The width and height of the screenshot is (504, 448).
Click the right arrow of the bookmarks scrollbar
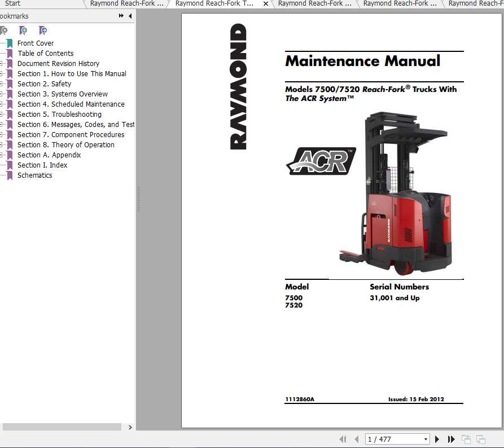pyautogui.click(x=130, y=428)
